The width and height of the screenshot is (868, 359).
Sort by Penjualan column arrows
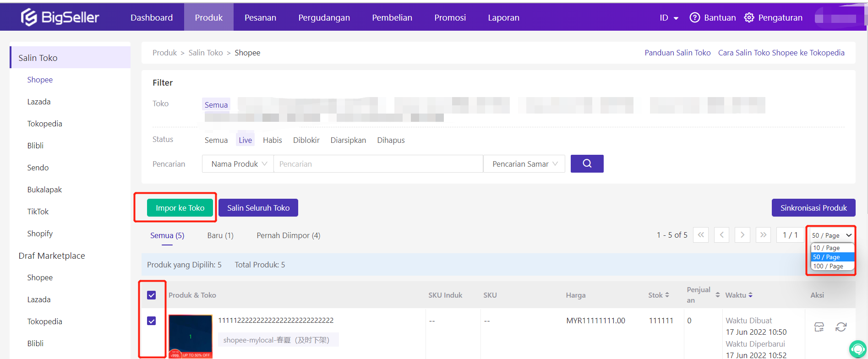point(718,295)
